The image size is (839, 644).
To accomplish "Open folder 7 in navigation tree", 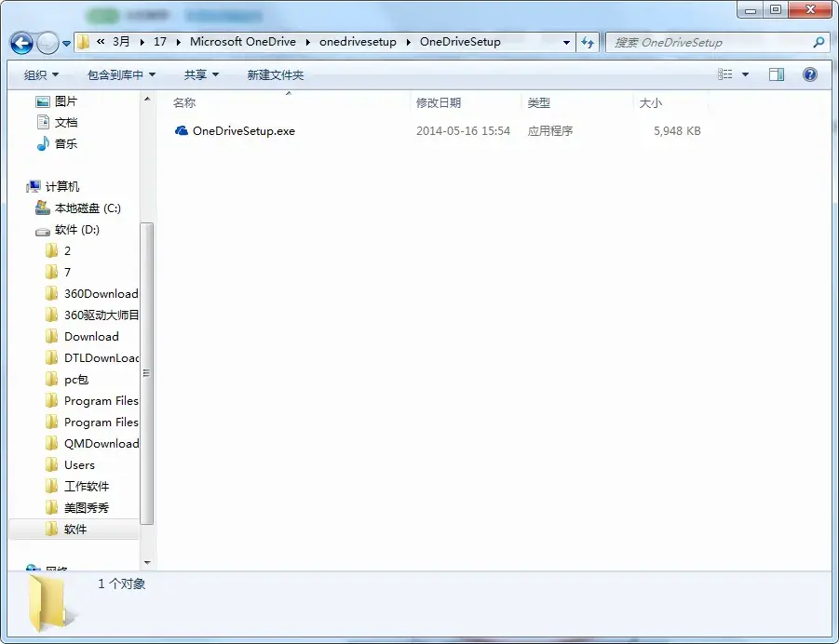I will click(x=67, y=273).
